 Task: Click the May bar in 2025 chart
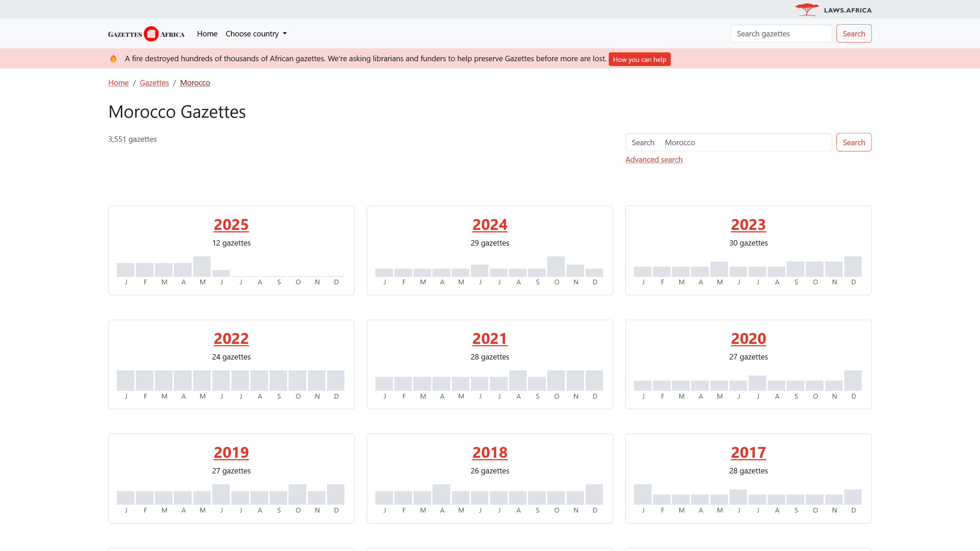202,267
